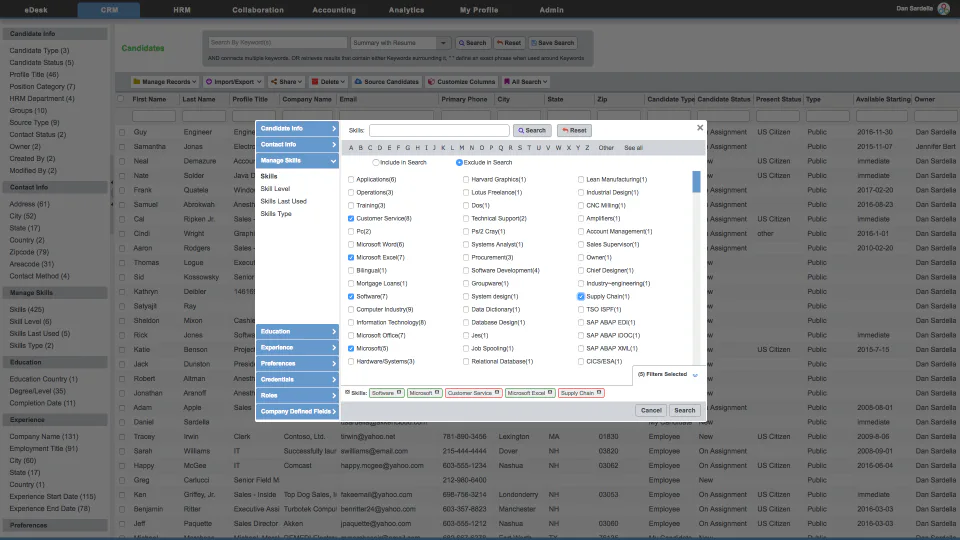960x540 pixels.
Task: Show skills under Other
Action: tap(606, 148)
